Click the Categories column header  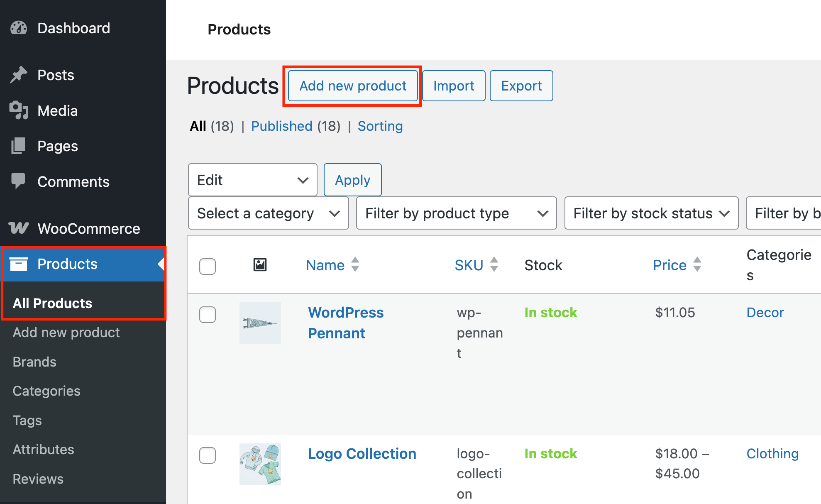pyautogui.click(x=779, y=265)
